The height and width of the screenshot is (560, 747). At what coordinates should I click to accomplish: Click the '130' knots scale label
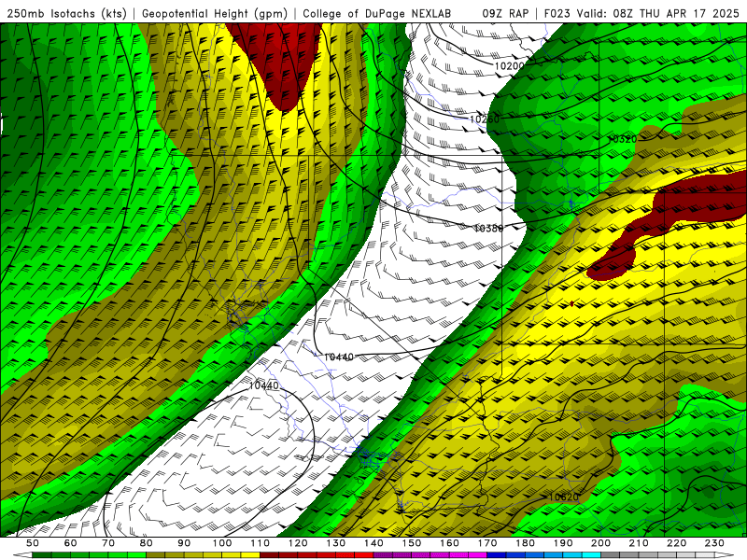pyautogui.click(x=335, y=543)
